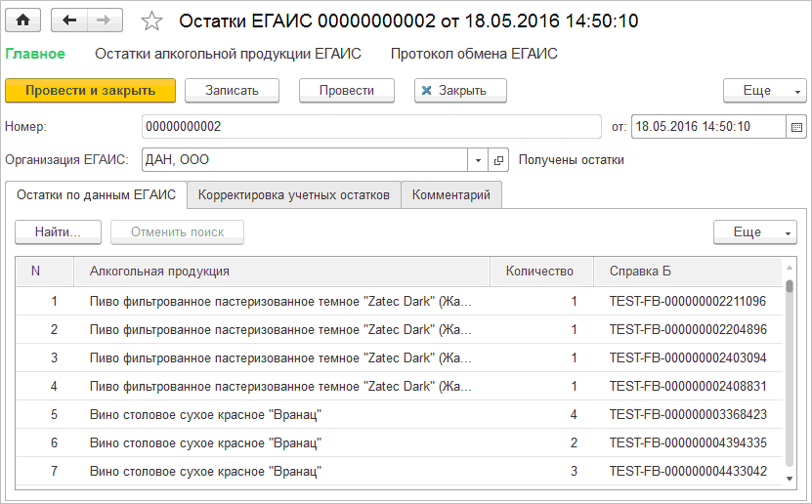
Task: Expand the top Еще menu
Action: tap(764, 91)
